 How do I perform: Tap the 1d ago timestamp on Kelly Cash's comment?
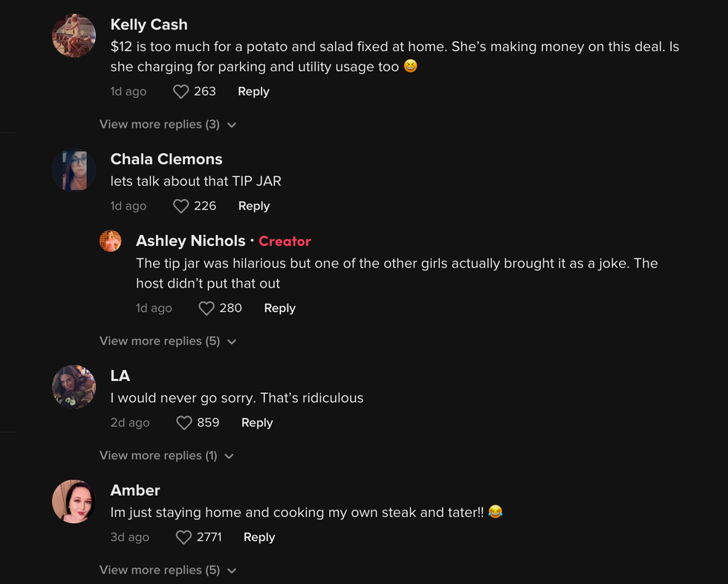pyautogui.click(x=128, y=91)
